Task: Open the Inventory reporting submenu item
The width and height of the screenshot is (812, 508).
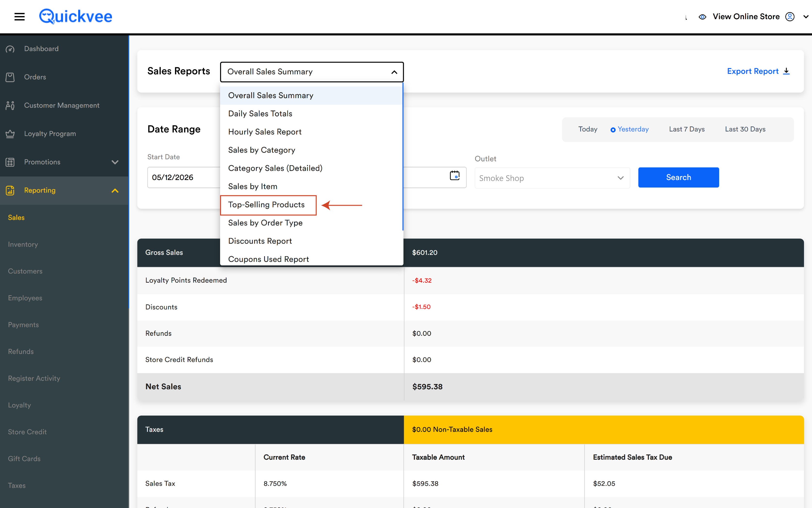Action: click(23, 245)
